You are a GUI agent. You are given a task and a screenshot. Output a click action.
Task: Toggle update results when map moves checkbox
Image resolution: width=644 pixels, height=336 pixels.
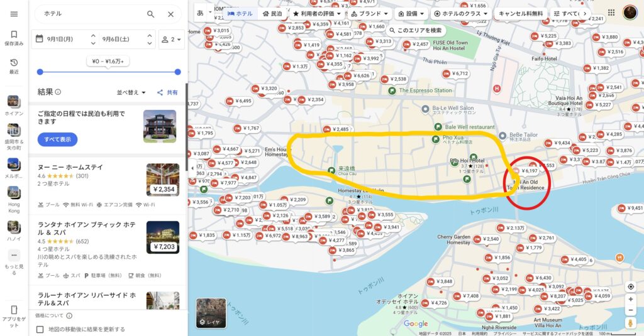(x=40, y=329)
